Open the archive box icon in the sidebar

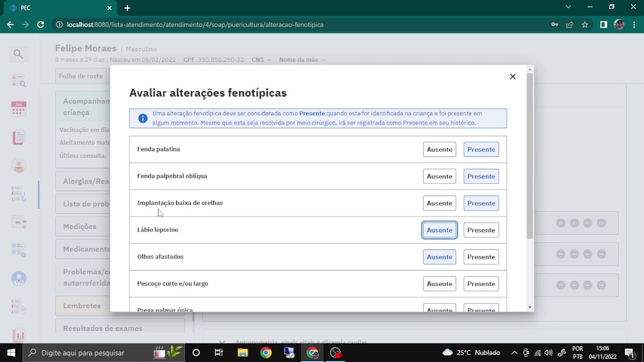point(19,221)
